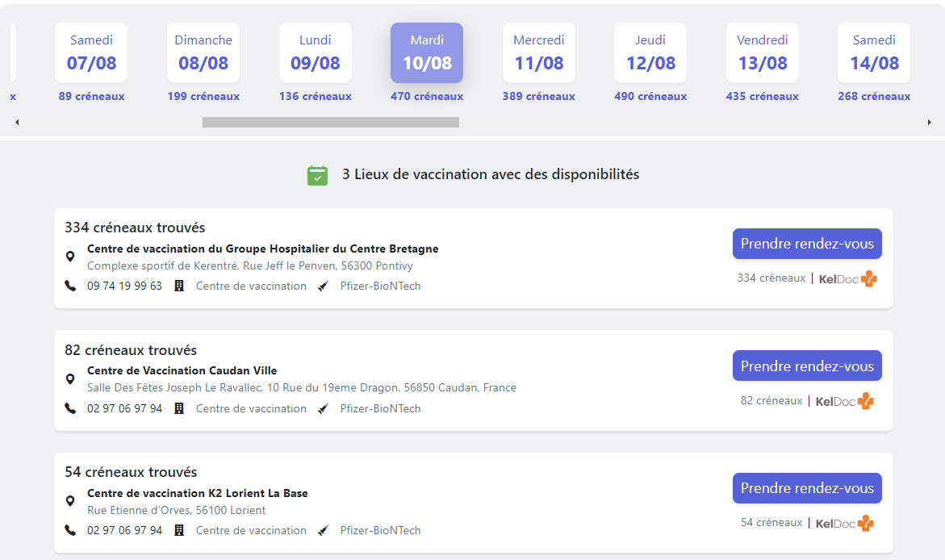The width and height of the screenshot is (945, 560).
Task: Click phone number 02 97 06 97 94 for Lorient
Action: click(x=125, y=530)
